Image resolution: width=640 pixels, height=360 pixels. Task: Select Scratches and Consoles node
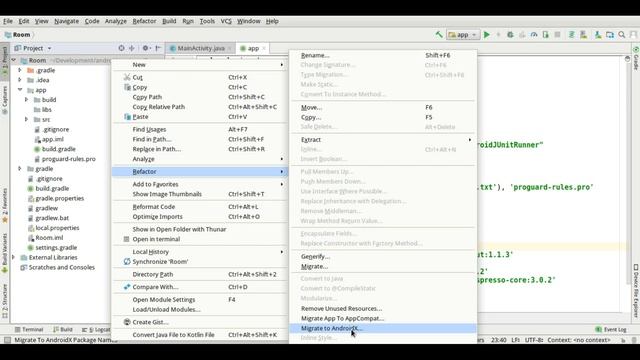coord(62,267)
